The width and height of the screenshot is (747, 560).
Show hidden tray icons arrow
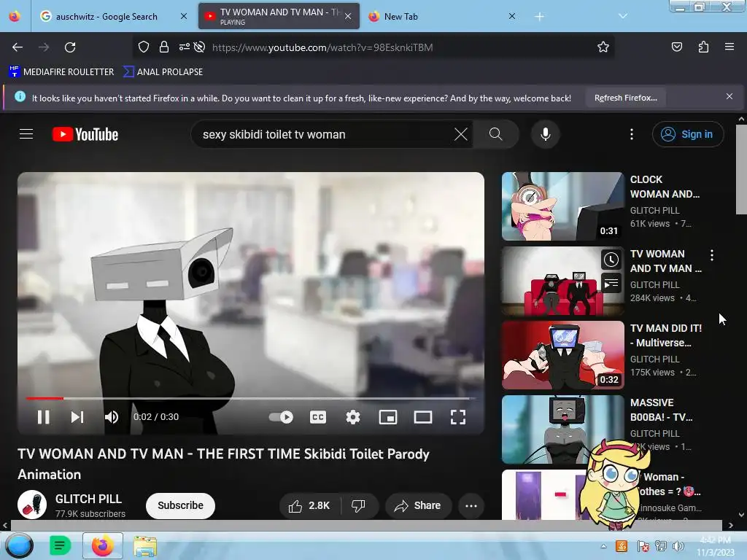click(x=603, y=545)
